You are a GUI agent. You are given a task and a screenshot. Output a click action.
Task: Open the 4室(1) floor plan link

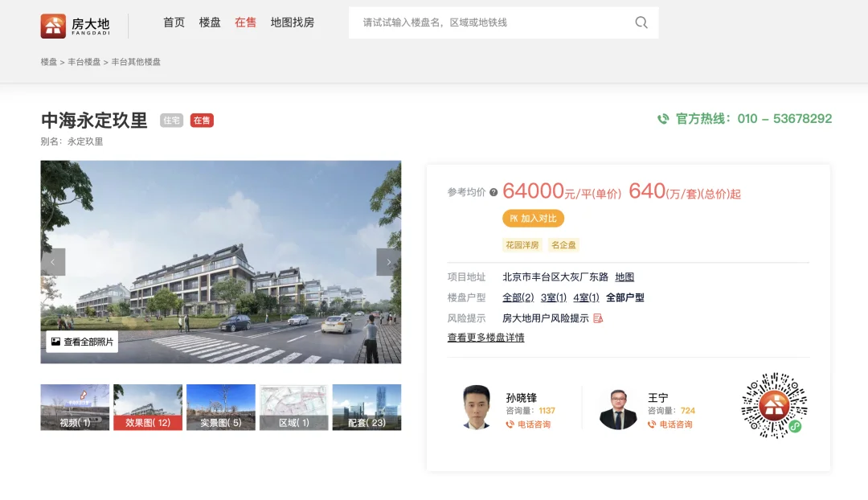click(x=586, y=298)
